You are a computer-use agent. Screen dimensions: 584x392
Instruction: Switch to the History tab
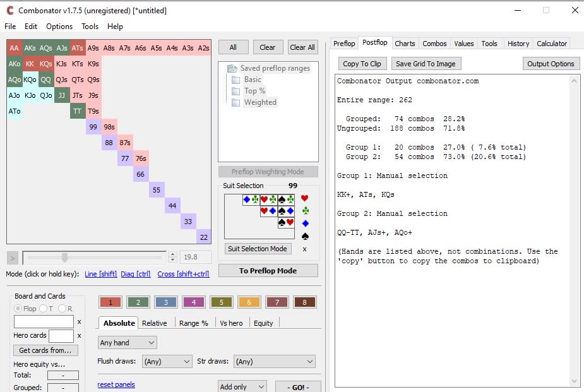518,44
